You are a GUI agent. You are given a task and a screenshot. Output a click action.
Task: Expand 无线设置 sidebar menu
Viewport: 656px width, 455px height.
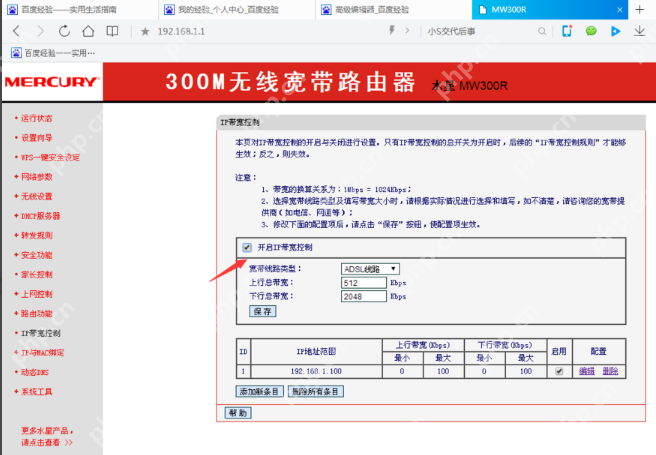37,196
